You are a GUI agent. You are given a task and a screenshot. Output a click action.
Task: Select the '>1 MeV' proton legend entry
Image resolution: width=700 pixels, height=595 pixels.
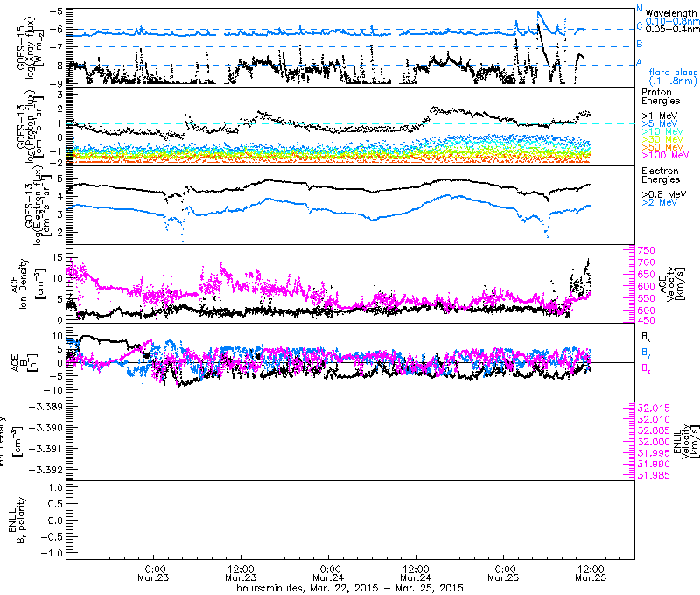tap(660, 115)
